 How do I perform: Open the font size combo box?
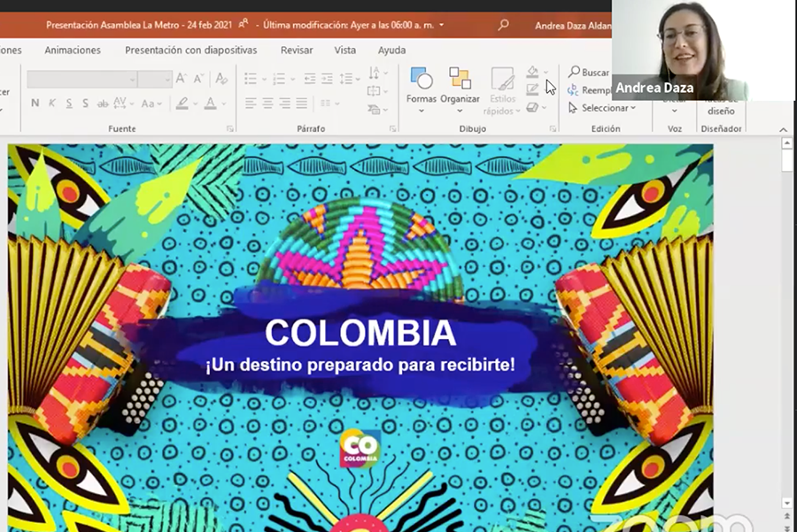coord(155,80)
